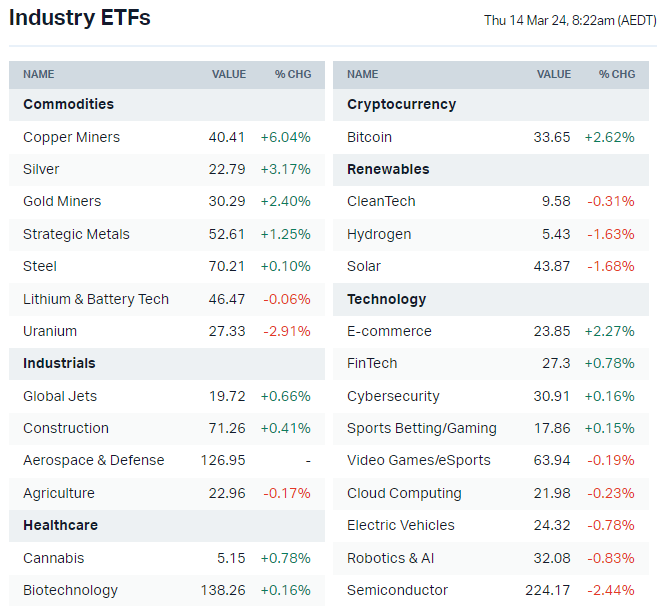Click the CleanTech ETF name
This screenshot has width=666, height=606.
coord(381,201)
